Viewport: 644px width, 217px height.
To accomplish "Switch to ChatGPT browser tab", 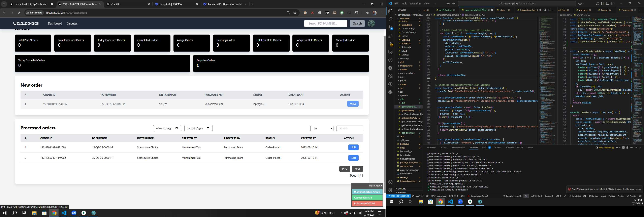I will tap(128, 4).
